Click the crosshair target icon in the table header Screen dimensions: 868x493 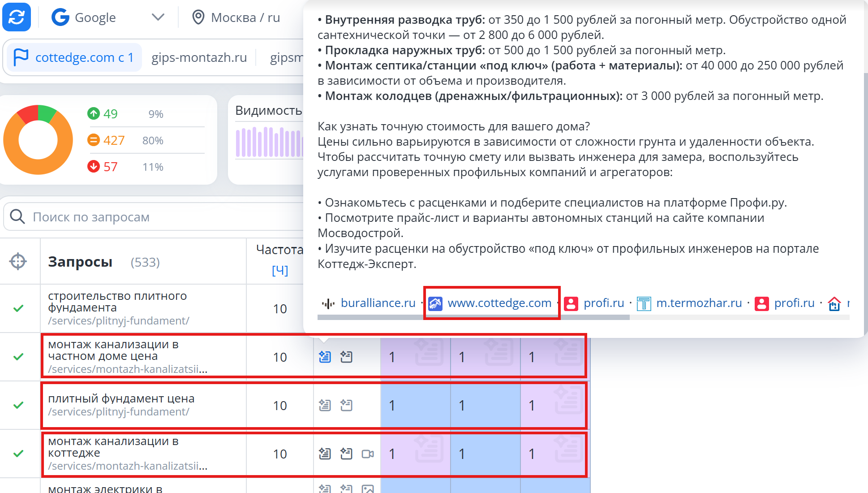pos(18,261)
